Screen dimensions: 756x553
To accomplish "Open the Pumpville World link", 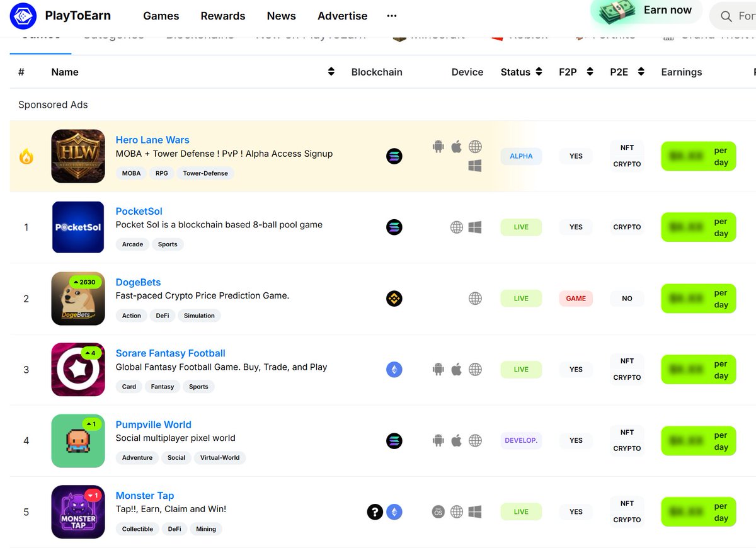I will click(x=153, y=425).
